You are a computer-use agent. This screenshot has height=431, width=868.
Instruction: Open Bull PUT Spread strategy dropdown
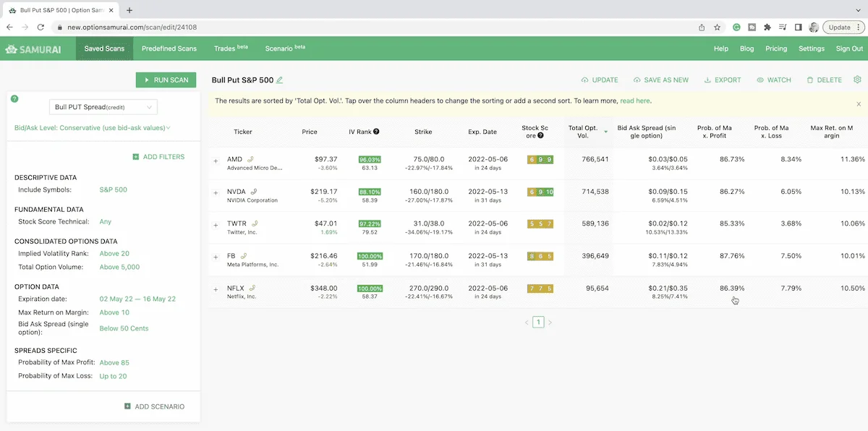pos(103,107)
